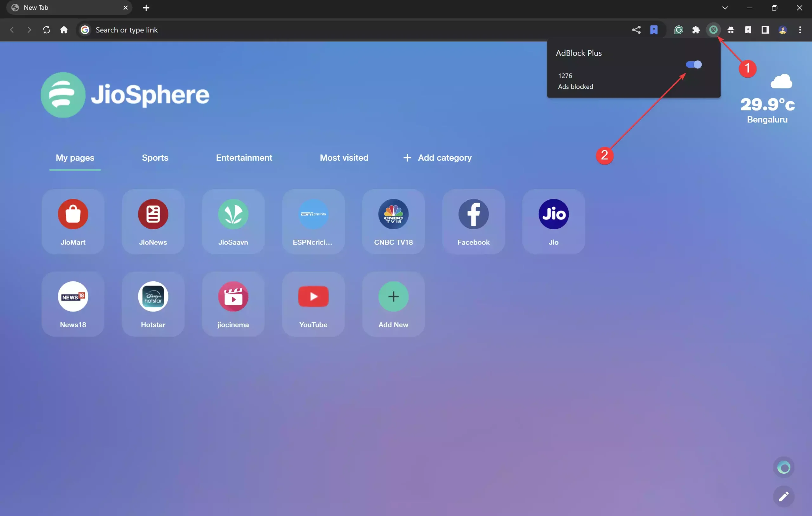Select the Entertainment tab
The image size is (812, 516).
244,157
